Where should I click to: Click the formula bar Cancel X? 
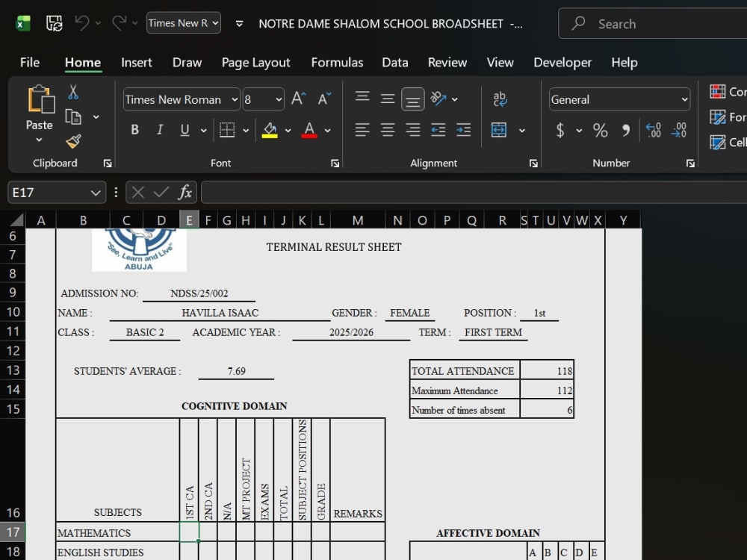tap(137, 193)
